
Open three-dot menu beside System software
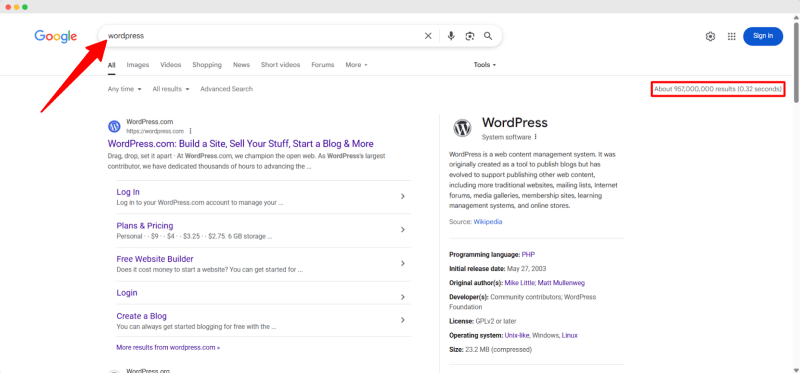536,137
